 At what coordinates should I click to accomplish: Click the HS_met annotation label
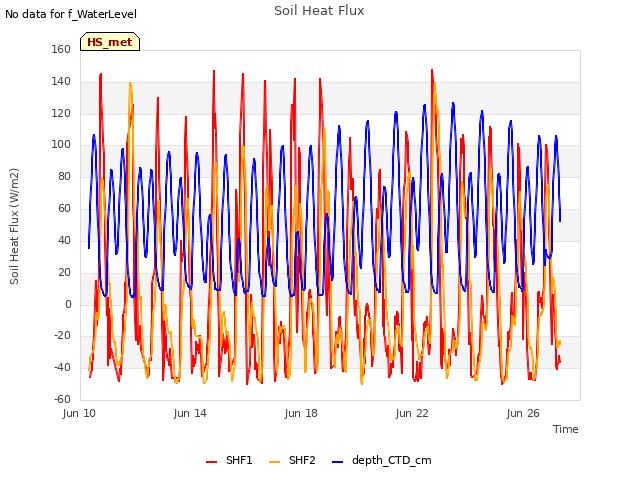pyautogui.click(x=110, y=42)
